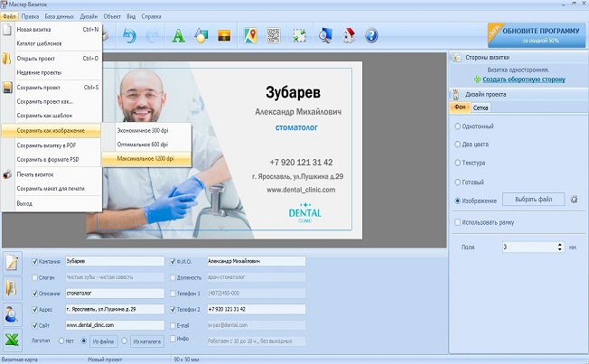This screenshot has width=589, height=364.
Task: Click Создать оборотную сторону link
Action: (x=524, y=79)
